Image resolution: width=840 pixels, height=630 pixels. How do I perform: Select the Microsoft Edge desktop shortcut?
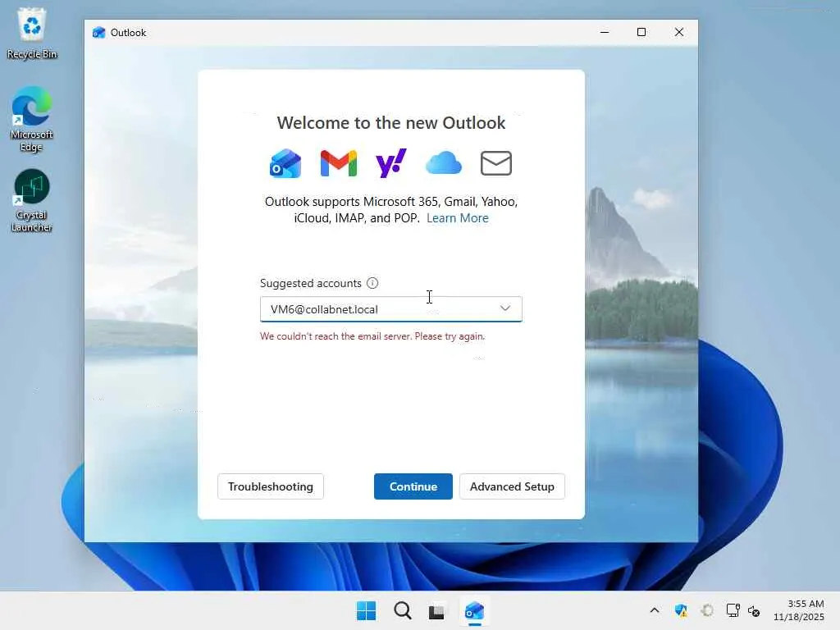tap(32, 120)
